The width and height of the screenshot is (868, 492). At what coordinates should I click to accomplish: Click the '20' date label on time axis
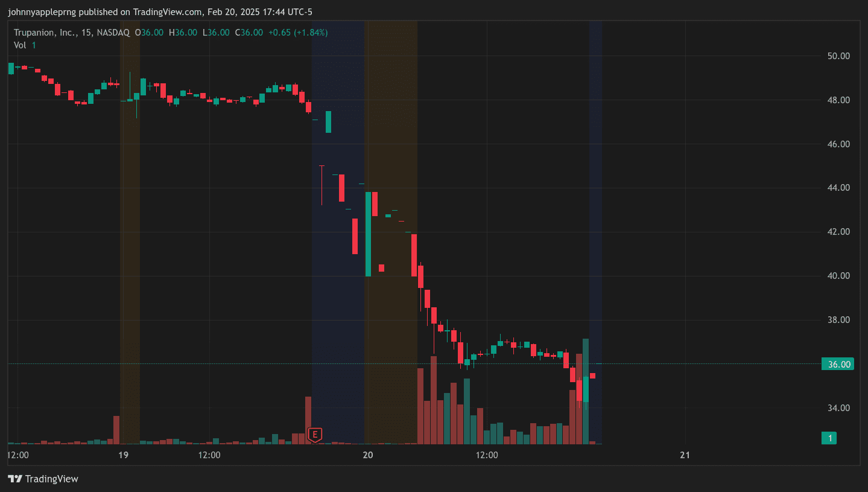pyautogui.click(x=368, y=455)
